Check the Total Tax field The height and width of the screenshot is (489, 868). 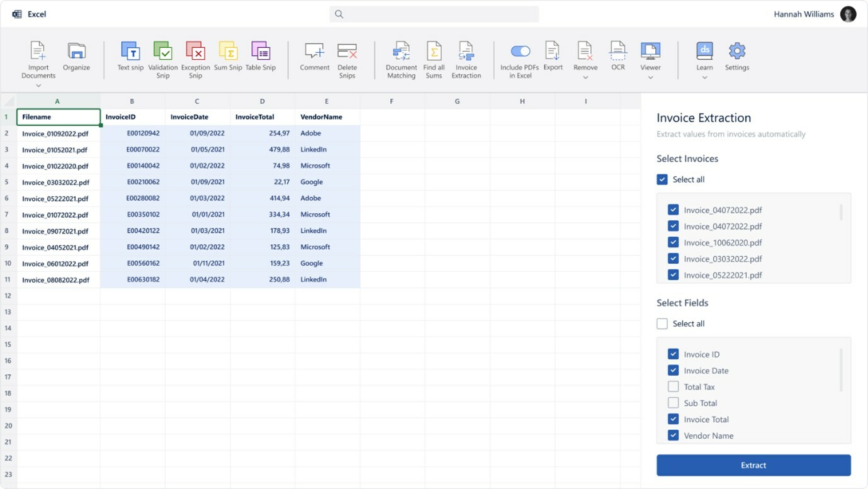click(673, 387)
